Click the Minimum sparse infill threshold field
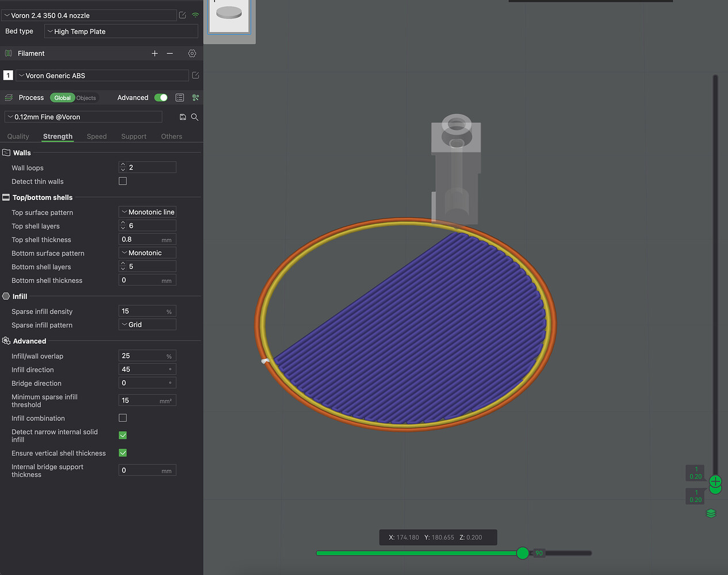Image resolution: width=728 pixels, height=575 pixels. point(147,400)
